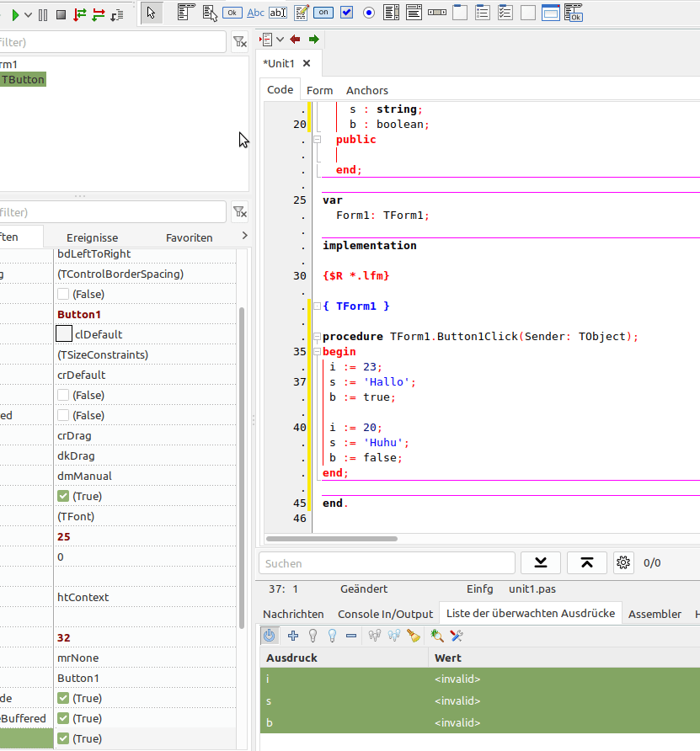Image resolution: width=700 pixels, height=751 pixels.
Task: Run the program with the green arrow
Action: [x=15, y=15]
